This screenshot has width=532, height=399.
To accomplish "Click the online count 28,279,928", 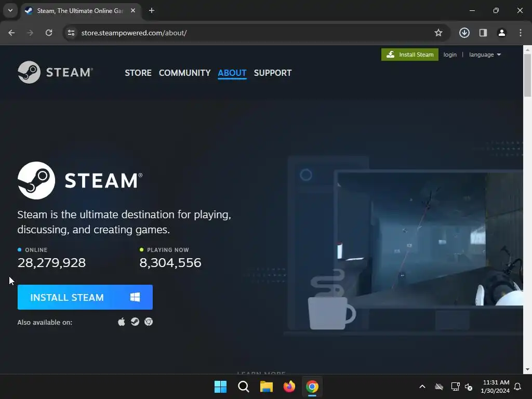I will 51,262.
